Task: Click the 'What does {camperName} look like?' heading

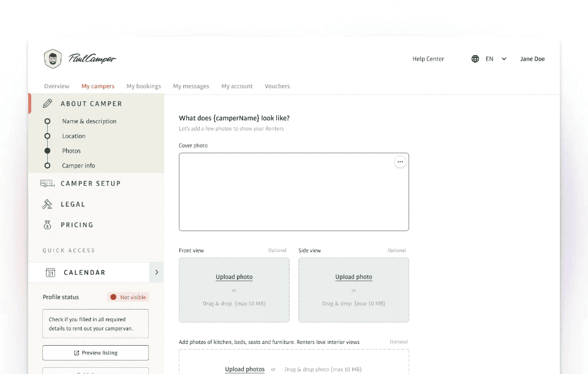Action: click(x=234, y=118)
